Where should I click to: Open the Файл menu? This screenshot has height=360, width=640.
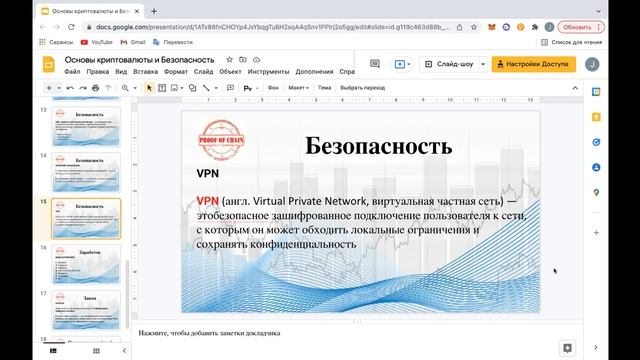pos(72,71)
